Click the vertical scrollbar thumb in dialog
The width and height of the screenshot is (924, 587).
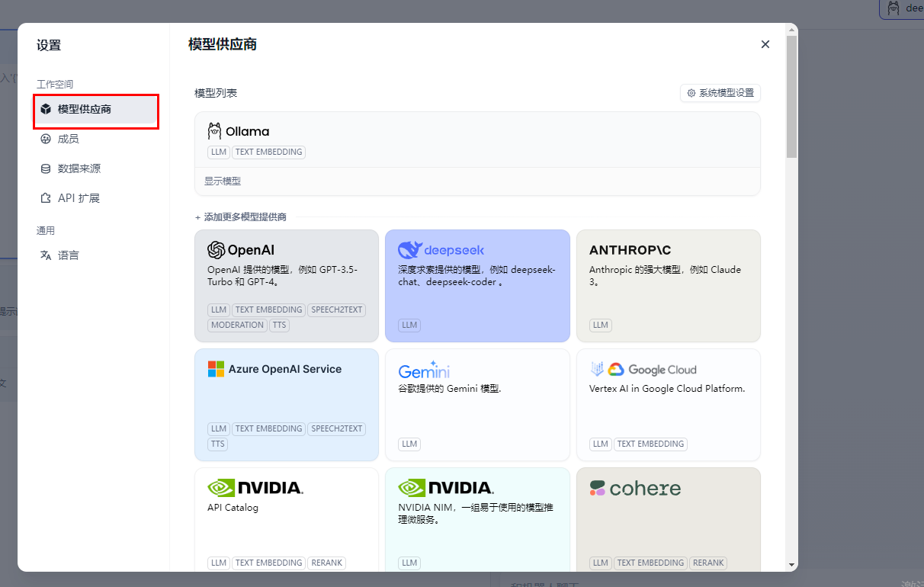(792, 97)
